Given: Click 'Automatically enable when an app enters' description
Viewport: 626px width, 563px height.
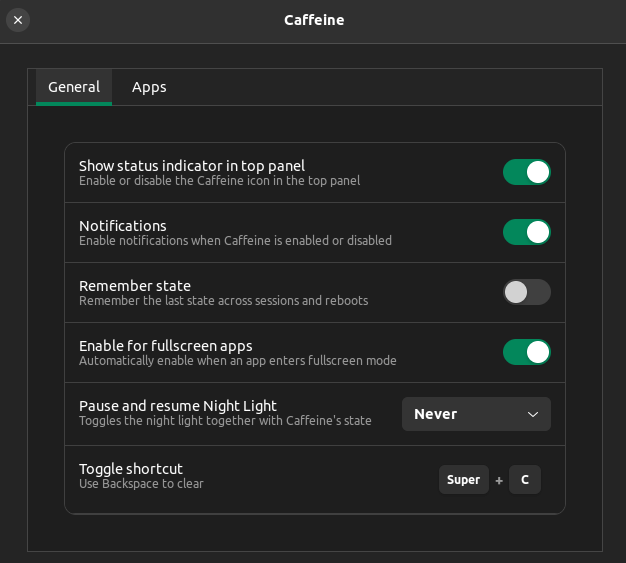Looking at the screenshot, I should coord(238,361).
